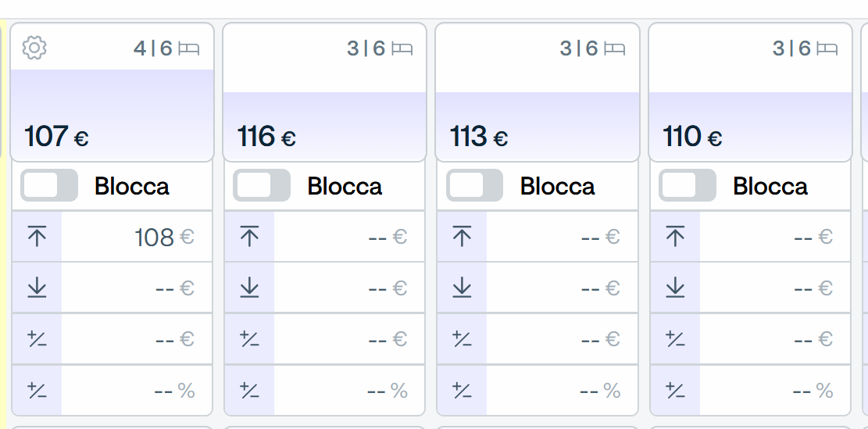Click minimum price field under 116 €
Screen dimensions: 868x429
[x=349, y=288]
